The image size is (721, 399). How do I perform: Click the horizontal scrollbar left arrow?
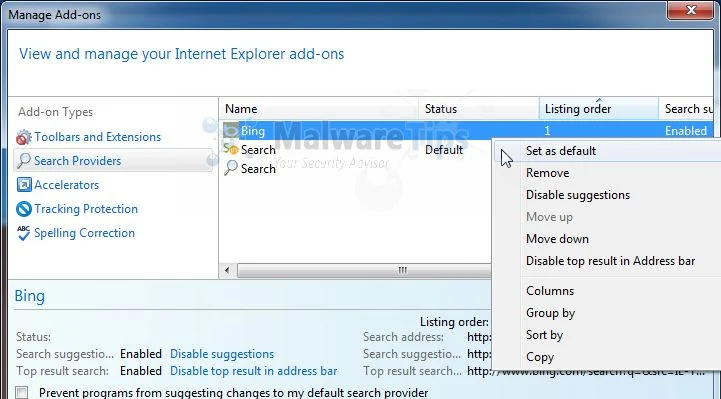coord(227,270)
